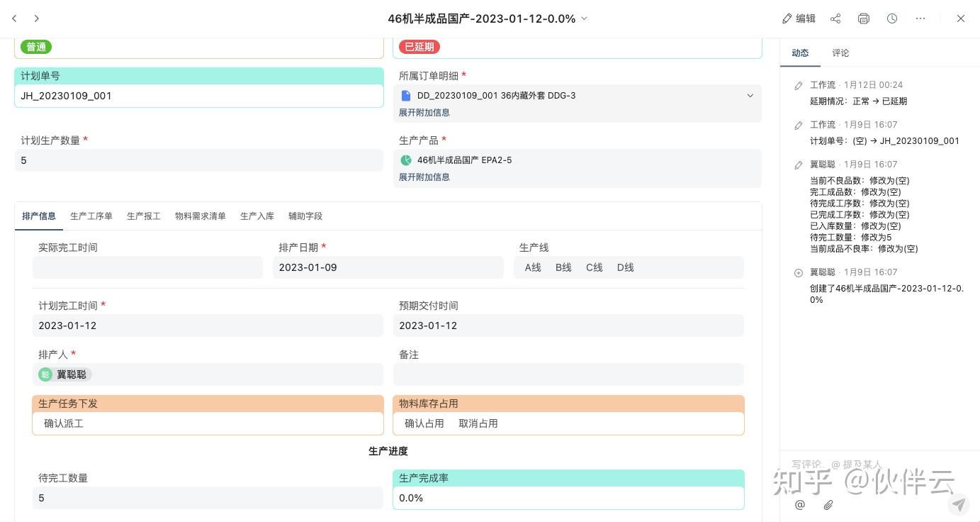Image resolution: width=980 pixels, height=522 pixels.
Task: Click 确认派工 button
Action: click(x=64, y=423)
